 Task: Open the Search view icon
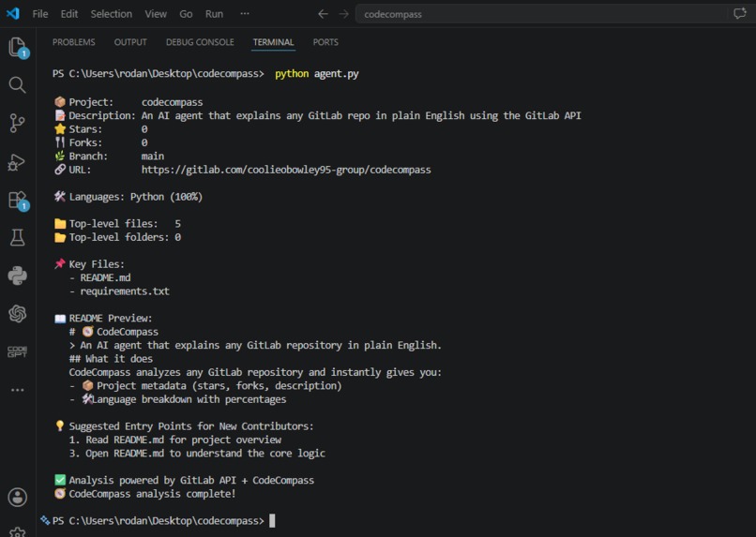coord(18,84)
